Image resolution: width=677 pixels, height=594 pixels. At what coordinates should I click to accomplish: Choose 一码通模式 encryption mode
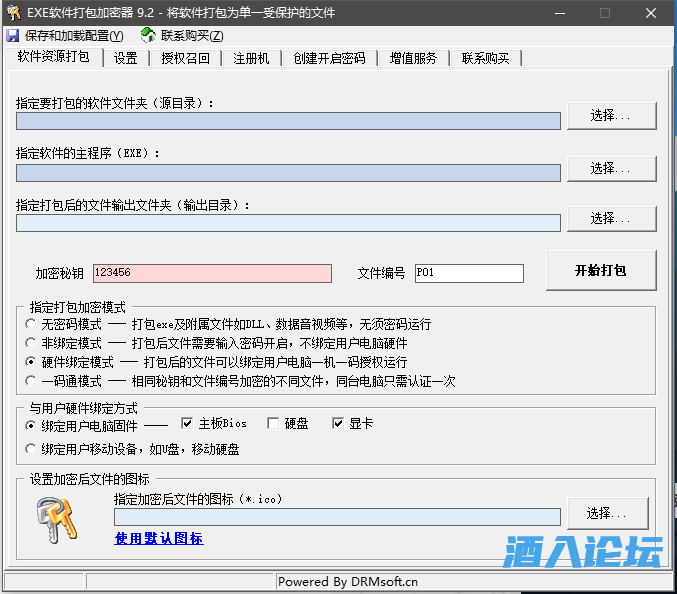click(x=31, y=381)
